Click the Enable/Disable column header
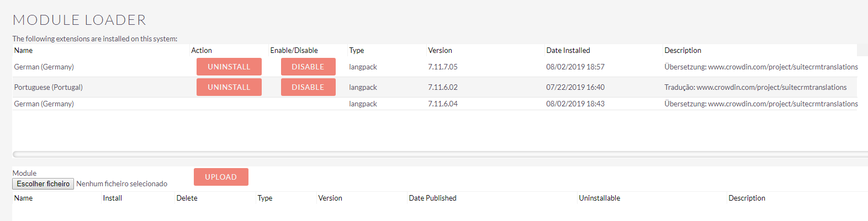868x221 pixels. 294,50
